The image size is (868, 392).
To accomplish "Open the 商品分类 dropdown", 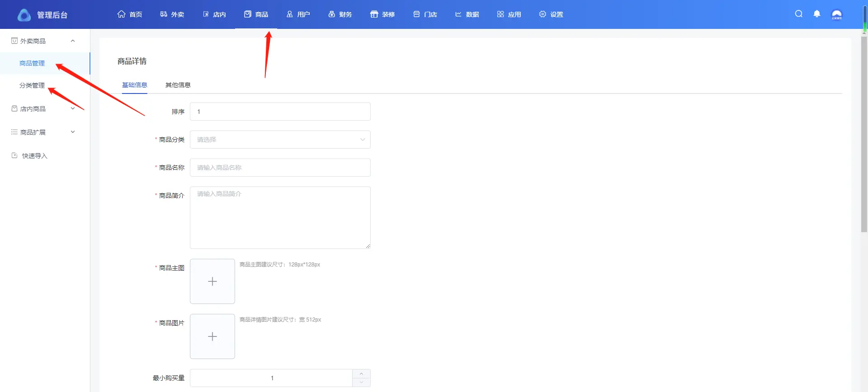I will coord(280,140).
